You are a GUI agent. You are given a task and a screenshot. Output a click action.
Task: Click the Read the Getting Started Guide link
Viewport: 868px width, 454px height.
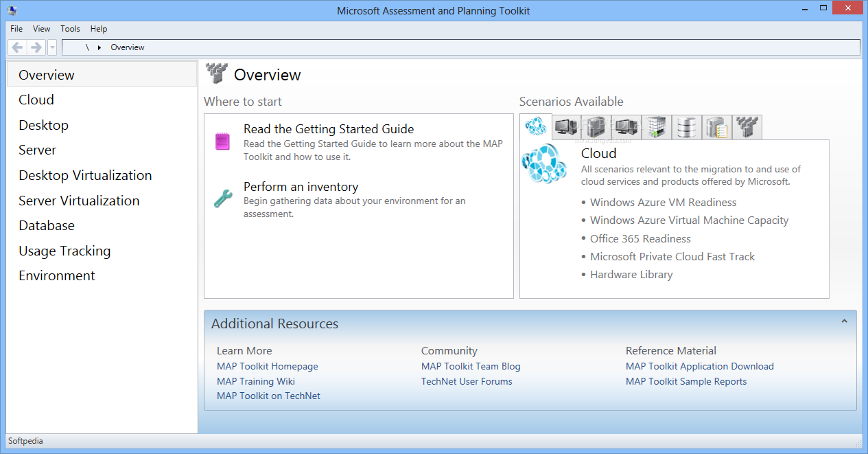pyautogui.click(x=329, y=128)
